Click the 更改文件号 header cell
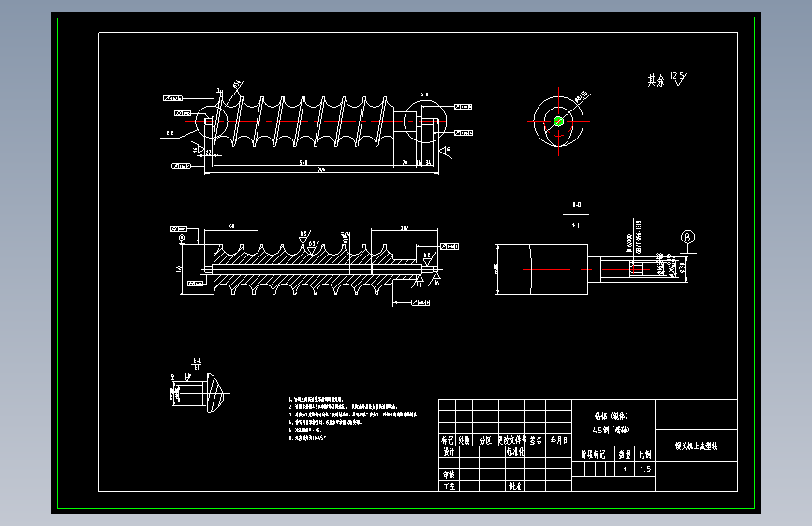This screenshot has width=812, height=526. (512, 440)
